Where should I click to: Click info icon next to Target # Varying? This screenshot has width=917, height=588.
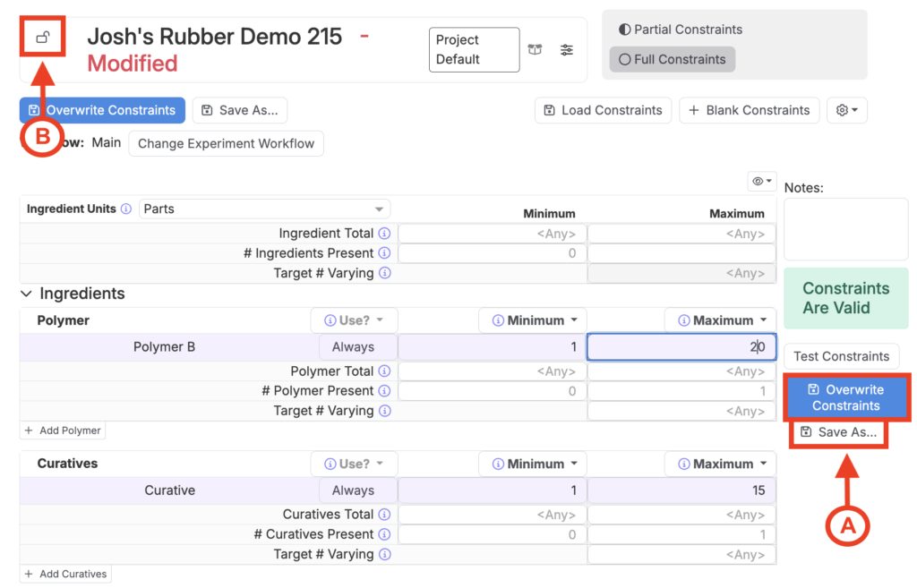(x=384, y=274)
